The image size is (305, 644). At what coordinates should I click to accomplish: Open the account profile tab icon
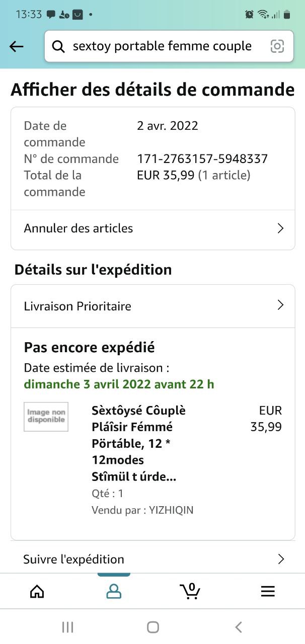[x=114, y=591]
